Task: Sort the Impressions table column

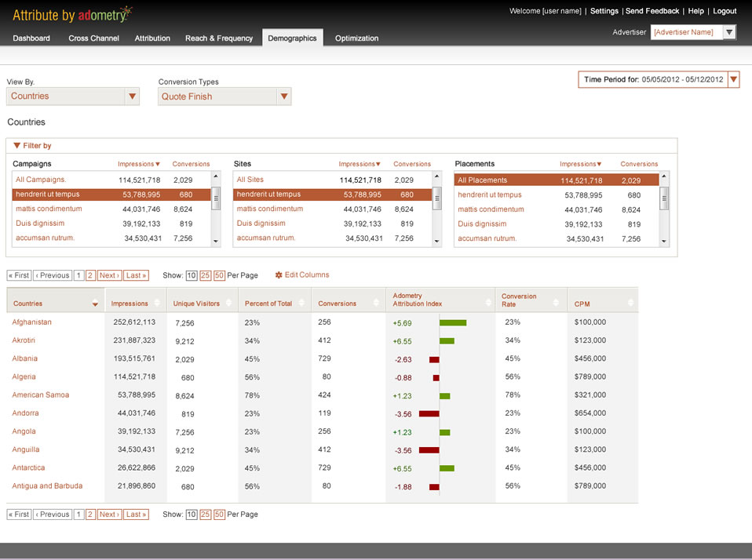Action: tap(157, 303)
